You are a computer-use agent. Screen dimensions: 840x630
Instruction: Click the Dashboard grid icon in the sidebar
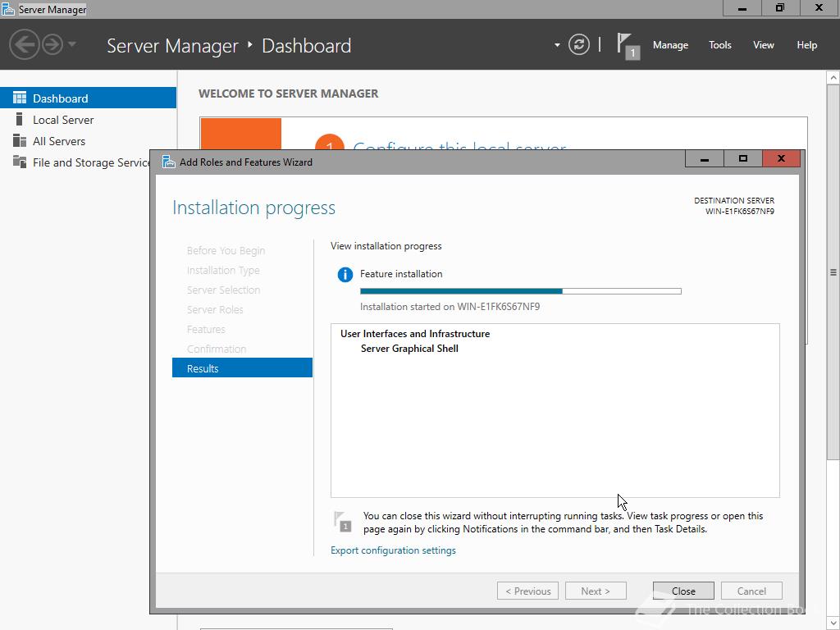tap(20, 98)
